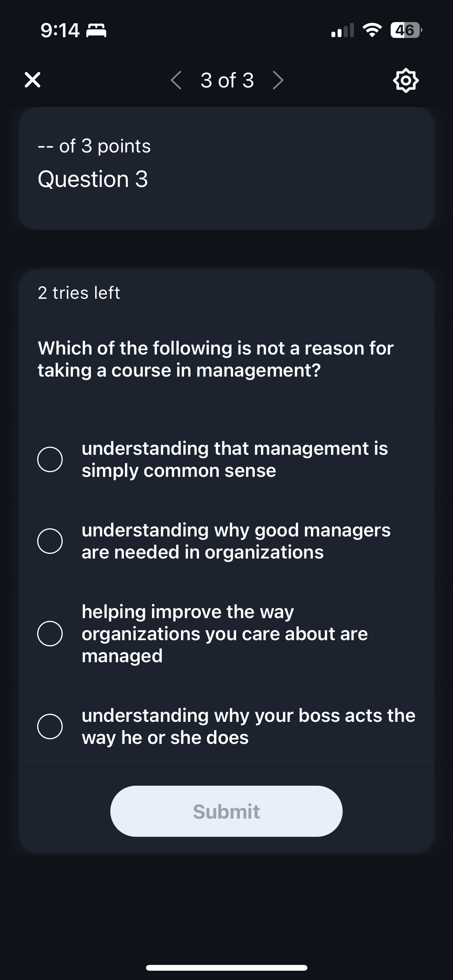Expand to the previous question with left chevron
Screen dimensions: 453x980
coord(176,80)
